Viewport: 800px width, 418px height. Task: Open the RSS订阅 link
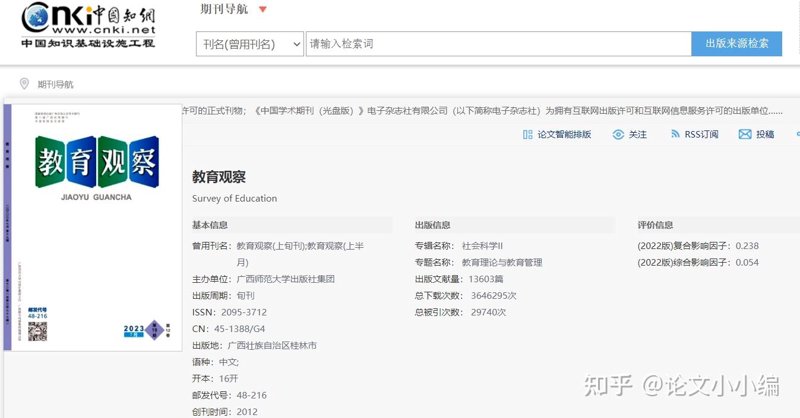tap(701, 134)
